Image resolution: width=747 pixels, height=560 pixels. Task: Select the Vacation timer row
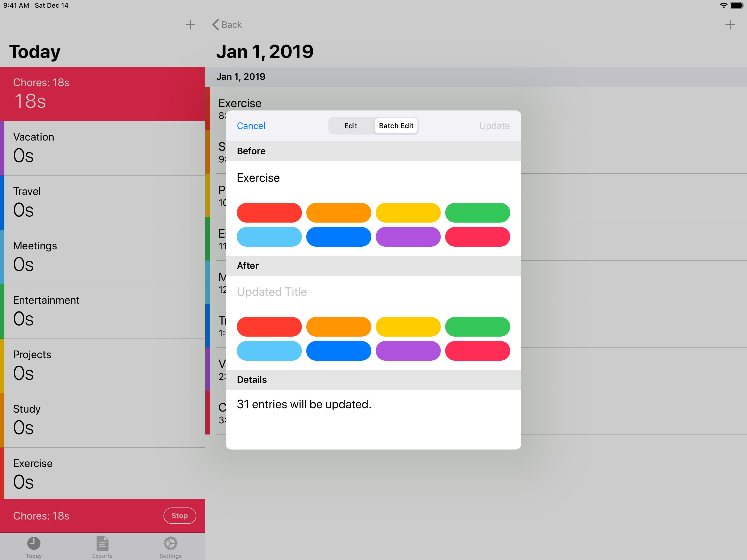click(x=103, y=148)
